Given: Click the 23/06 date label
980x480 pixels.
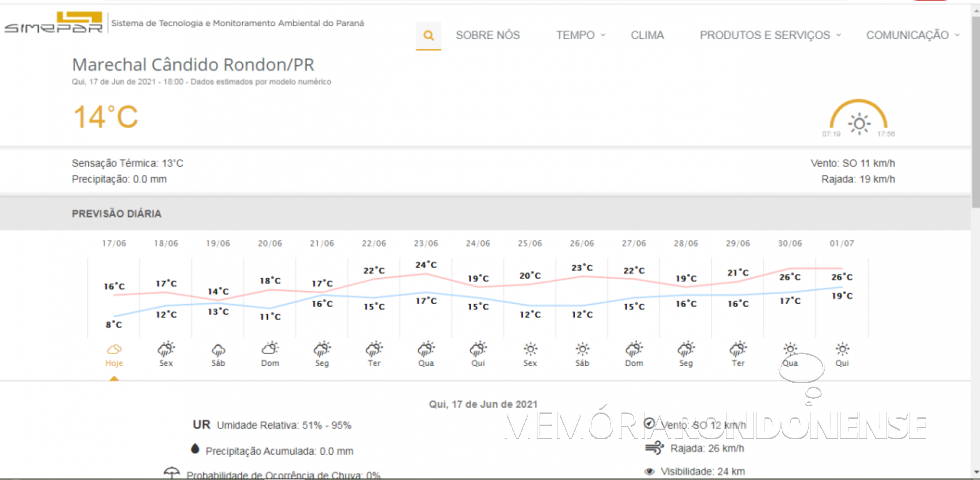Looking at the screenshot, I should (x=426, y=243).
